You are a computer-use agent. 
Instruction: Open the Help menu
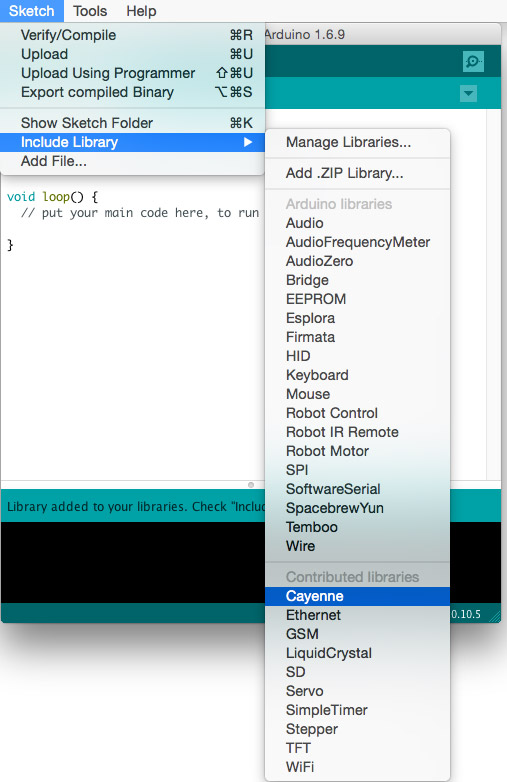[141, 10]
